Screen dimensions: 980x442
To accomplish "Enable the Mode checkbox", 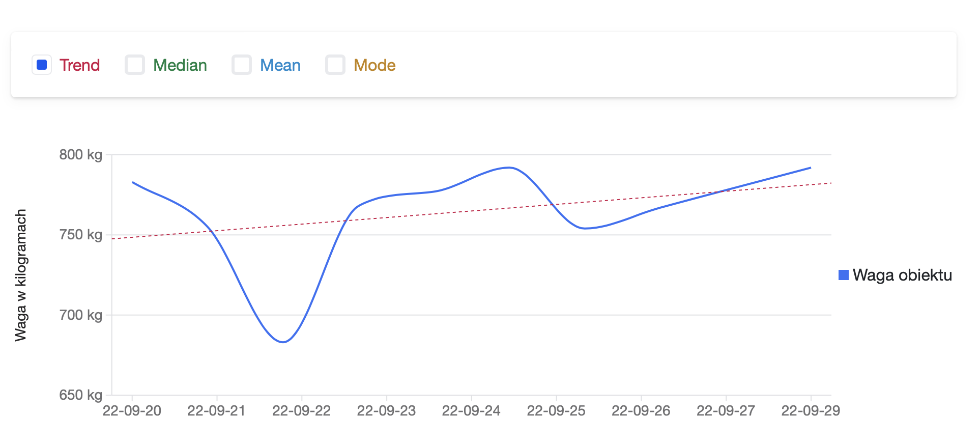I will (x=335, y=65).
